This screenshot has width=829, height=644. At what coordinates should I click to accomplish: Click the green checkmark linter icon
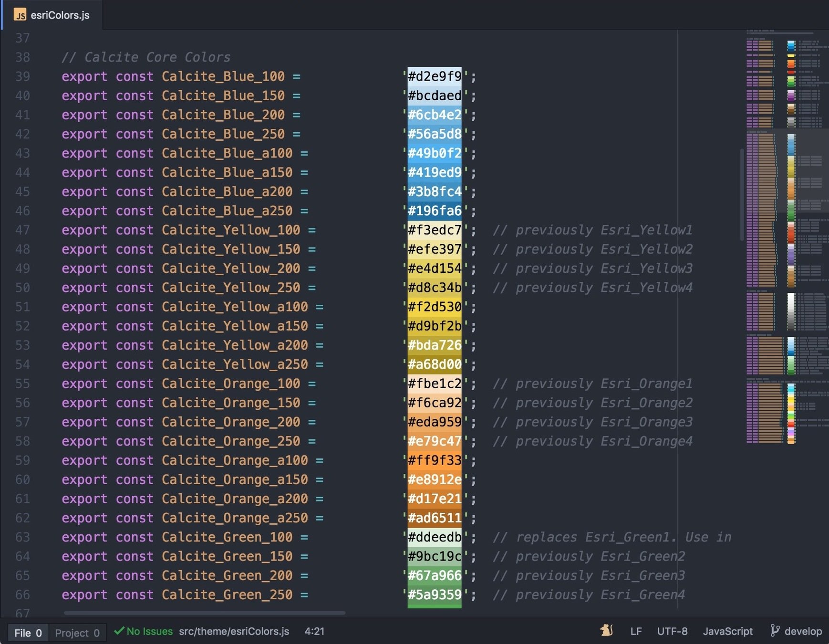tap(119, 631)
